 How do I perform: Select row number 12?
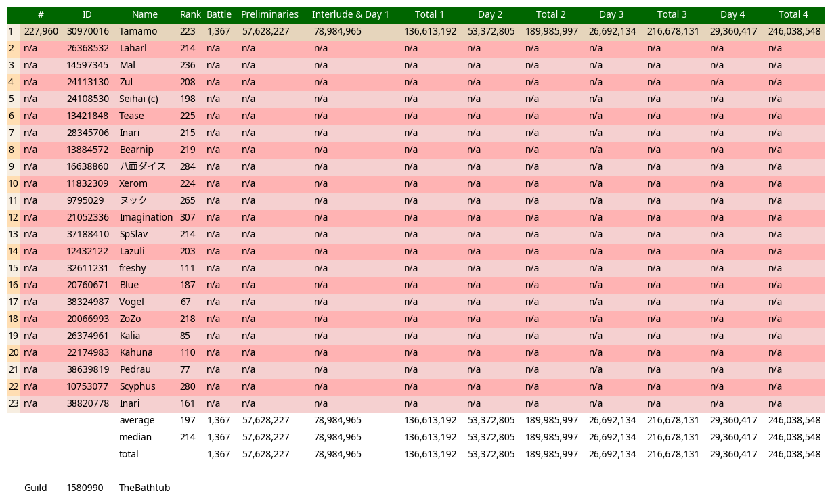pyautogui.click(x=13, y=217)
